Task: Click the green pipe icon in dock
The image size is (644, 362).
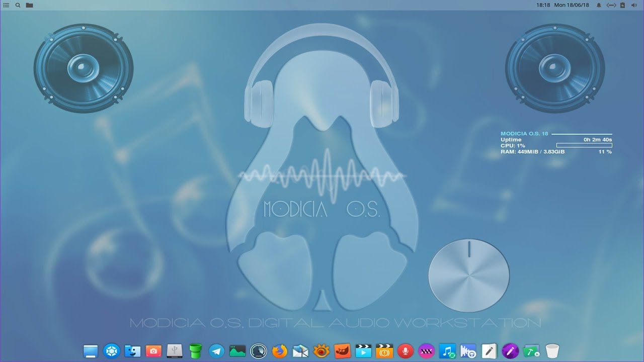Action: click(x=195, y=351)
